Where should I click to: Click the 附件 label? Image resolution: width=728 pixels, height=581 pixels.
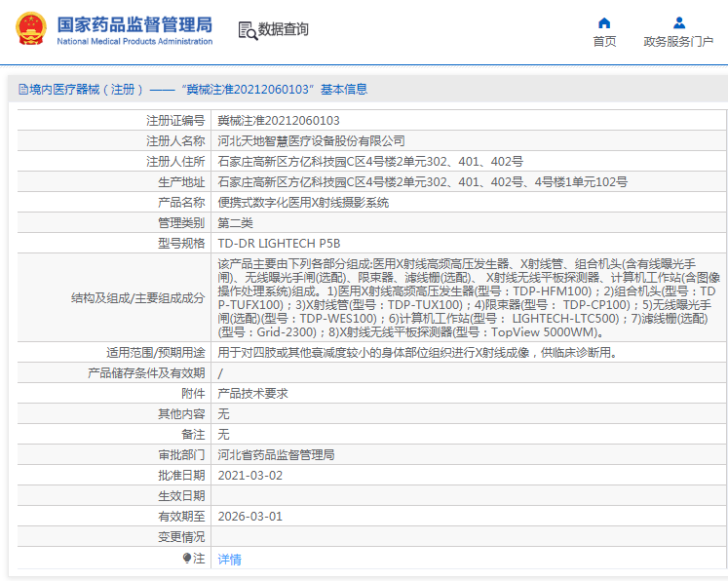193,394
